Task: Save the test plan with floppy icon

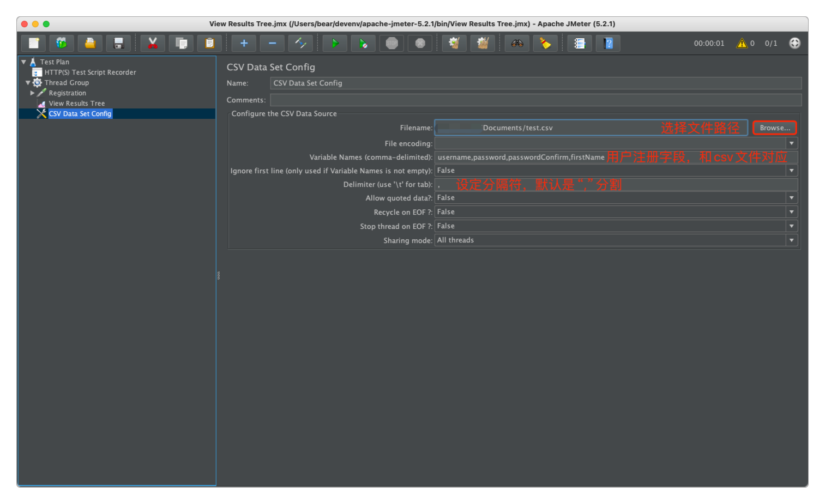Action: pyautogui.click(x=118, y=43)
